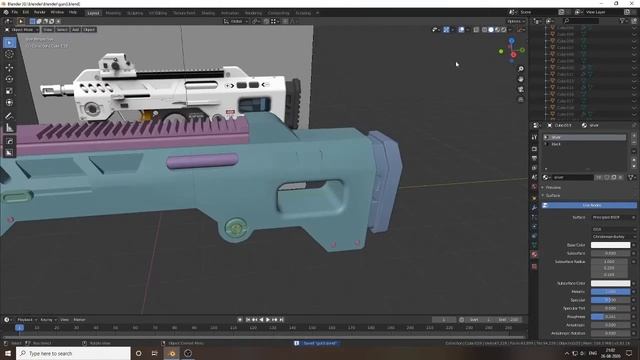Toggle viewport overlays
This screenshot has height=360, width=640.
pos(461,29)
